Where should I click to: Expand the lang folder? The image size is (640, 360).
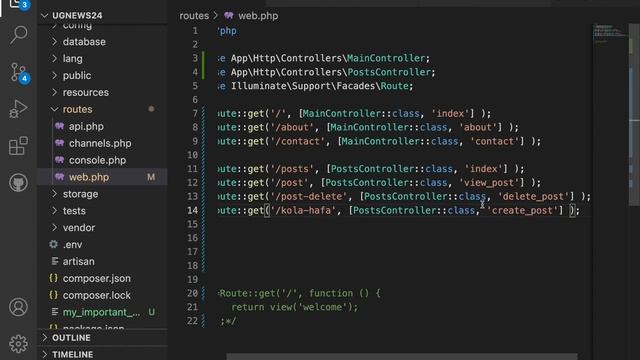pos(54,58)
